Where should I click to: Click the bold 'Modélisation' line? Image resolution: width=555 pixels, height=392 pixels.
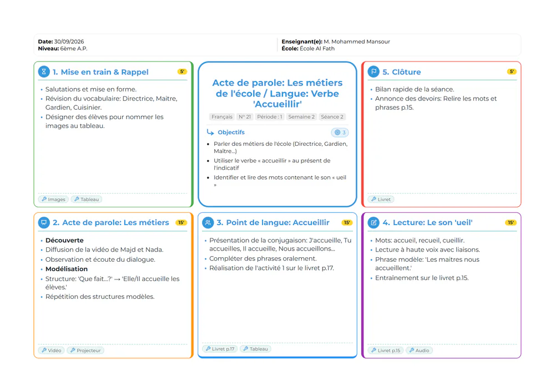[67, 269]
